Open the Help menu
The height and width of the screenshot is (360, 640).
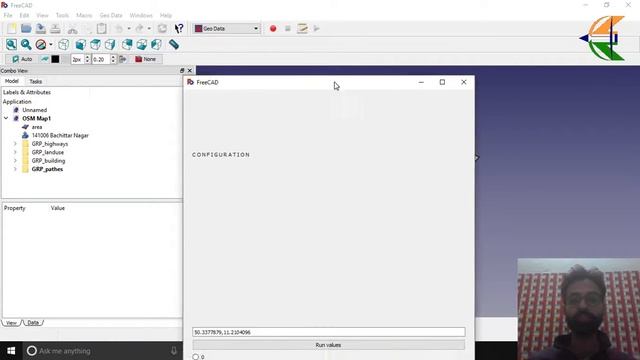(x=166, y=15)
